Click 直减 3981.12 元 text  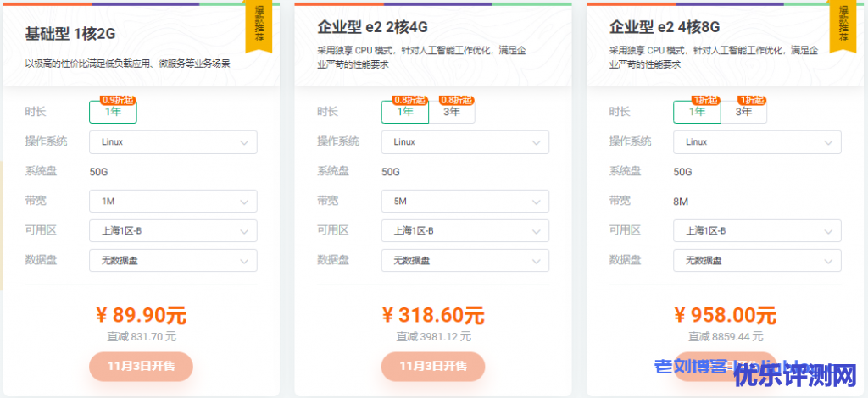click(433, 336)
